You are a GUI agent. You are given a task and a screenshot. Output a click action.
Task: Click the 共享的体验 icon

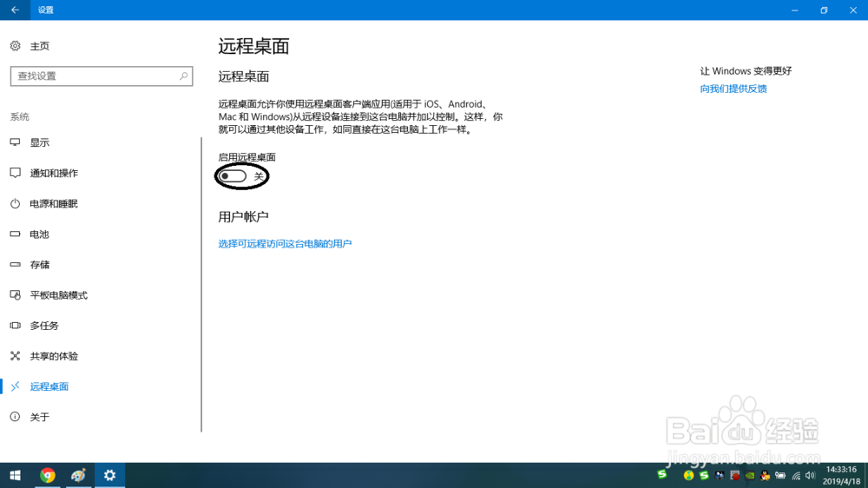(x=15, y=356)
